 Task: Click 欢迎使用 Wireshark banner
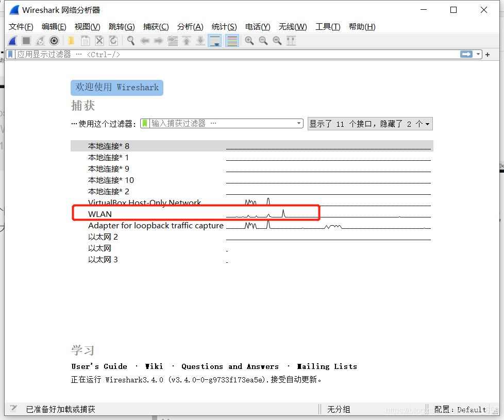[117, 88]
